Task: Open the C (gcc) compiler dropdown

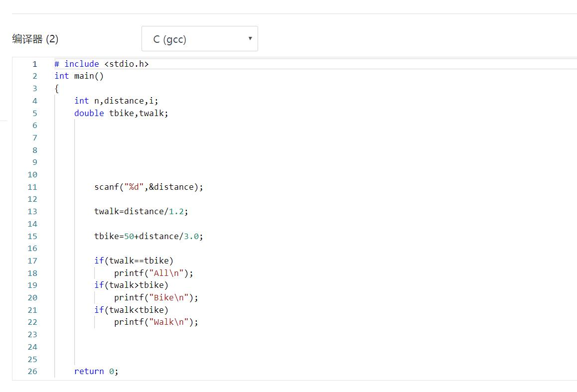Action: (199, 39)
